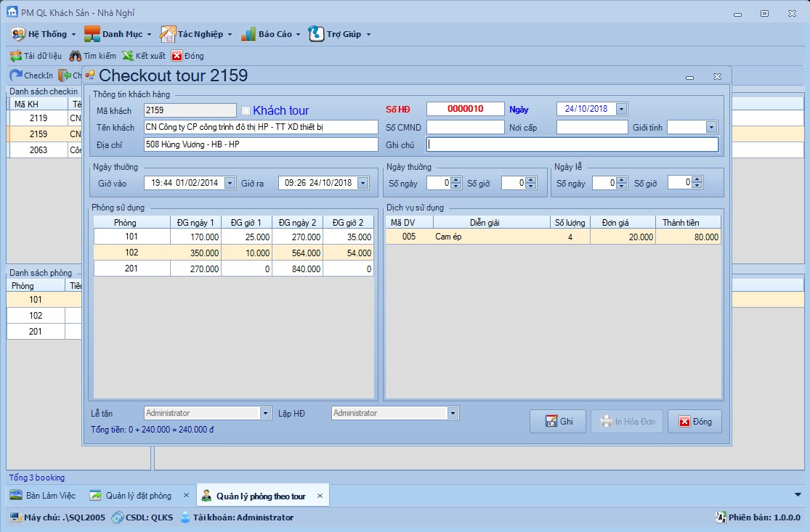Open the Giới tính dropdown
Image resolution: width=810 pixels, height=532 pixels.
coord(711,127)
